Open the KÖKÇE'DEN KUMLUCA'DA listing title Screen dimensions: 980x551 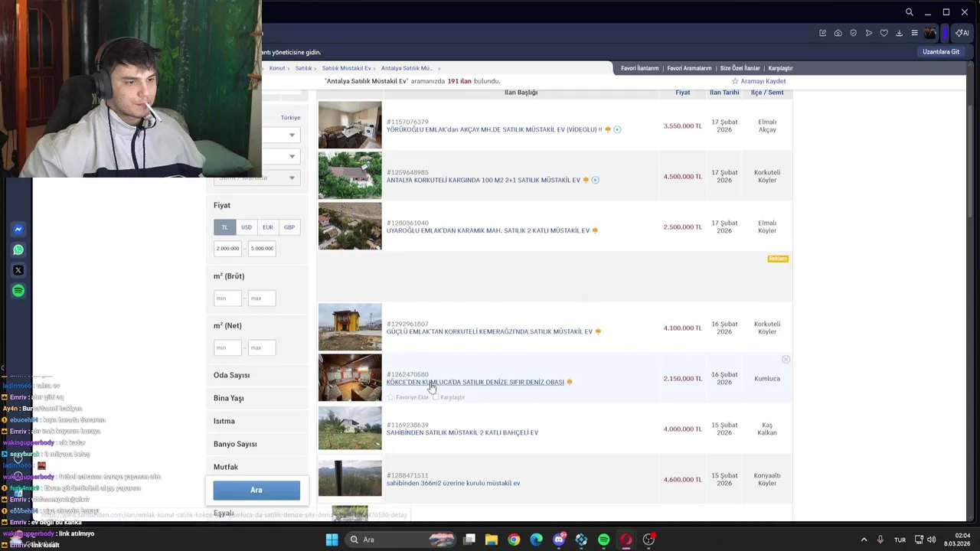point(475,382)
